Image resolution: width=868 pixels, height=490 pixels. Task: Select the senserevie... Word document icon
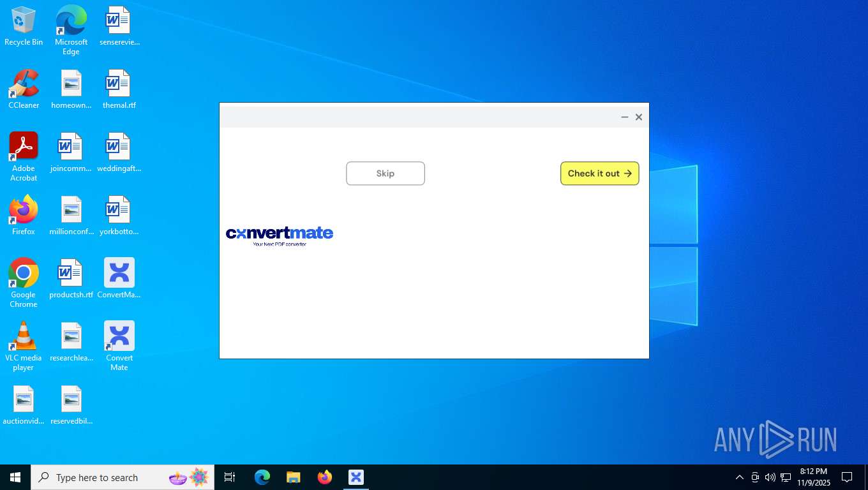119,27
